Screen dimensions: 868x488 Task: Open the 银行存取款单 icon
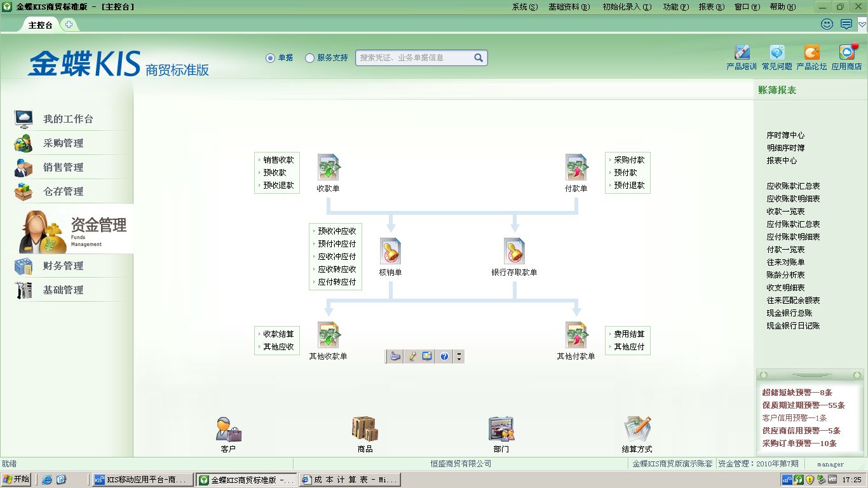click(x=513, y=252)
